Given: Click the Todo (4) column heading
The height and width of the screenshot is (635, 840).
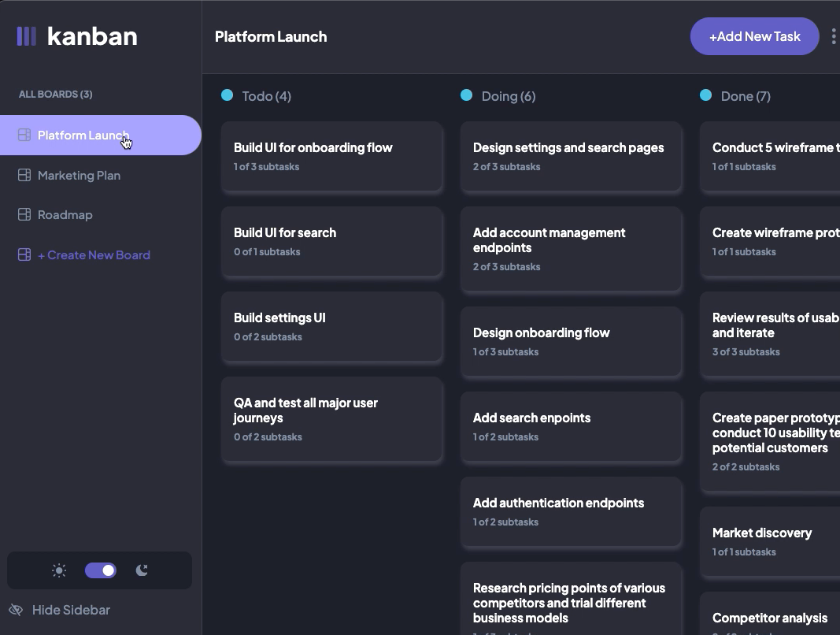Looking at the screenshot, I should pyautogui.click(x=267, y=96).
